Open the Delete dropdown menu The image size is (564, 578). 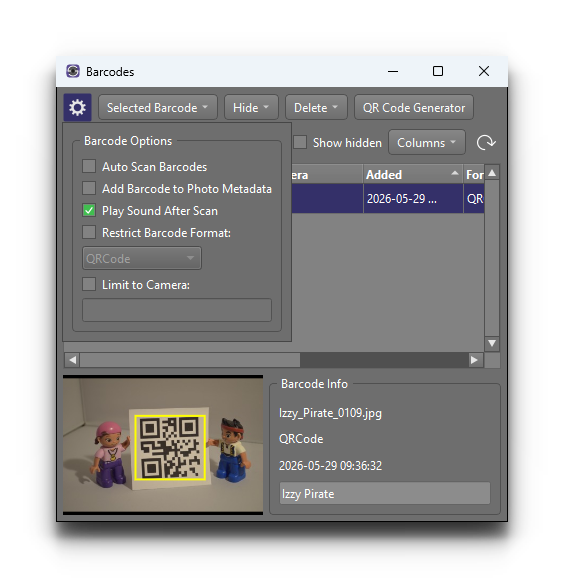pos(316,108)
